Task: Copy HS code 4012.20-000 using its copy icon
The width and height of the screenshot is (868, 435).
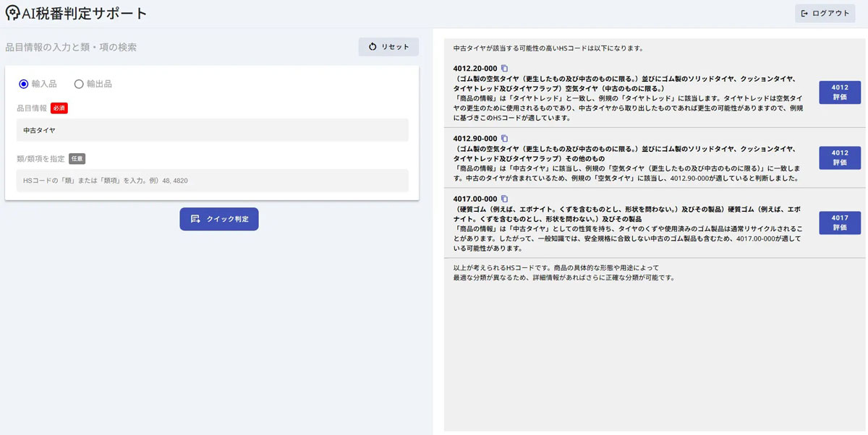Action: (504, 66)
